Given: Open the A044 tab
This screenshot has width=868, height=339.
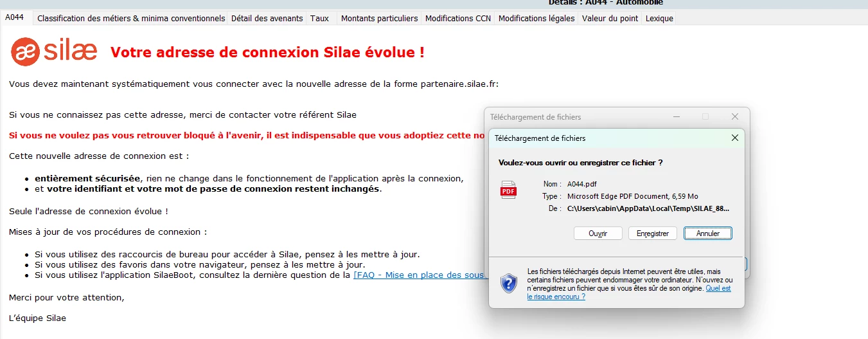Looking at the screenshot, I should pos(15,17).
